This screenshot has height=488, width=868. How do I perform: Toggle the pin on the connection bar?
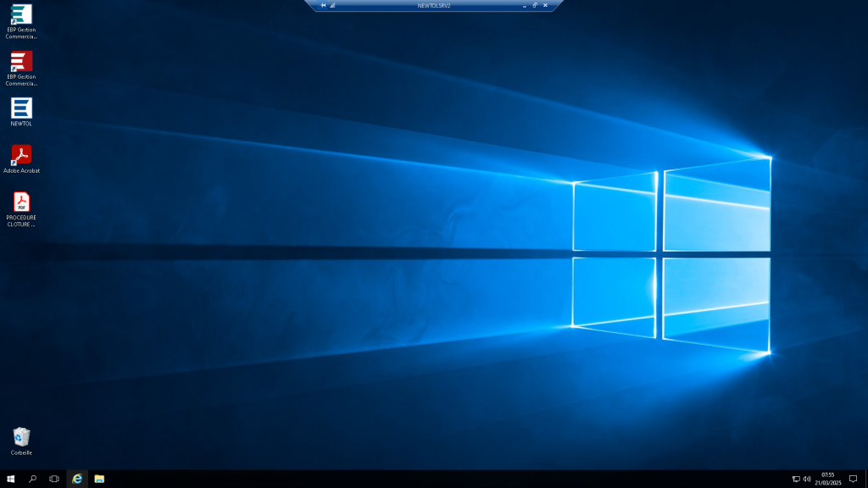coord(323,5)
